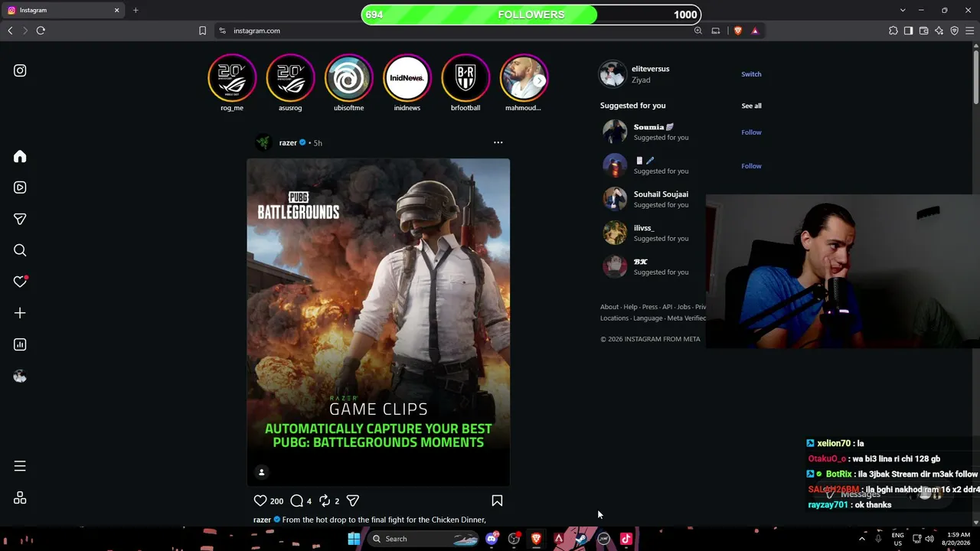Open Steam from the taskbar
Viewport: 980px width, 551px height.
pos(581,539)
